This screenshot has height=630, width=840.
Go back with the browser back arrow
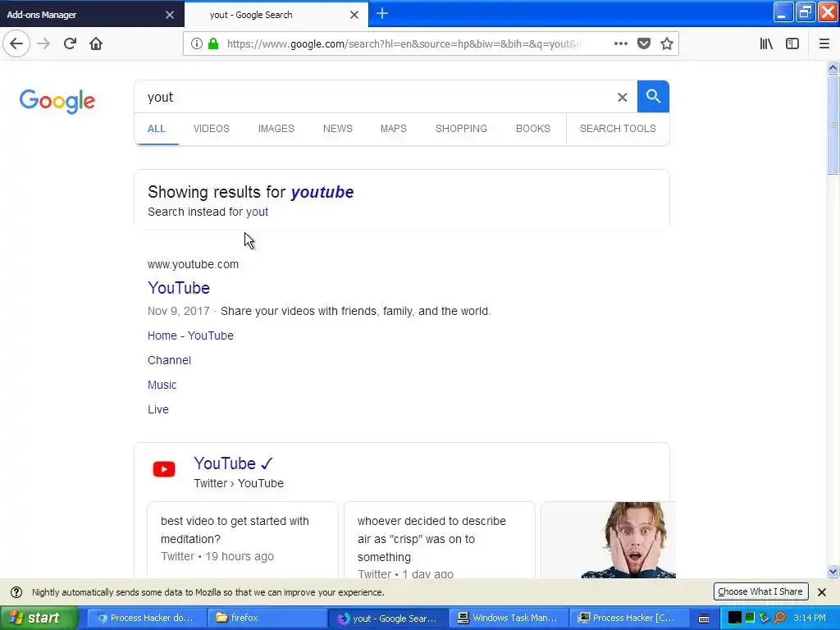(16, 43)
